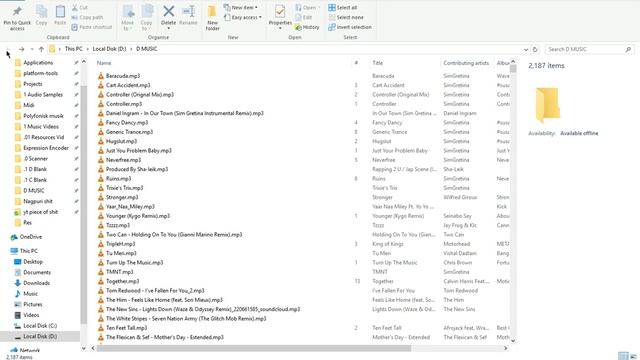Image resolution: width=640 pixels, height=360 pixels.
Task: Open the Easy access dropdown
Action: [x=243, y=18]
